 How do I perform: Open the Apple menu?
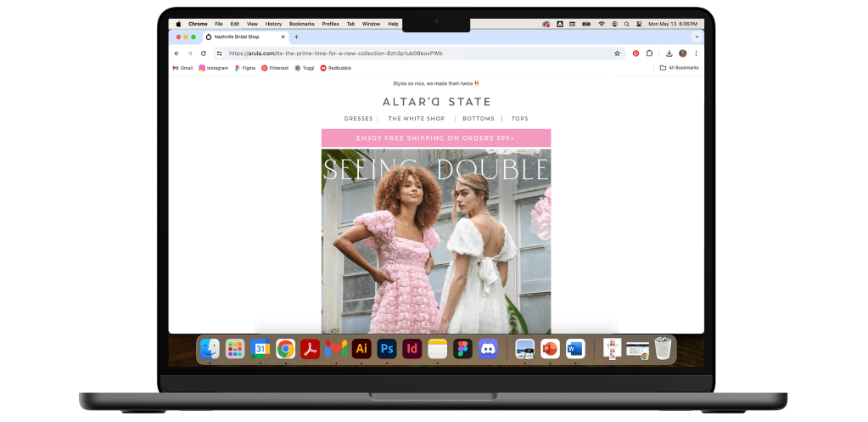(x=178, y=24)
